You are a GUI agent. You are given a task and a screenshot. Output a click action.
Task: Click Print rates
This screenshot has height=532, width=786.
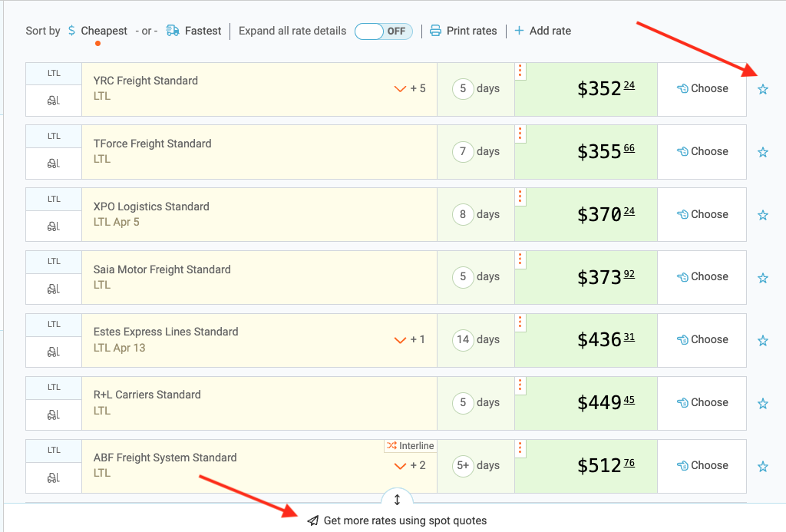click(x=471, y=31)
